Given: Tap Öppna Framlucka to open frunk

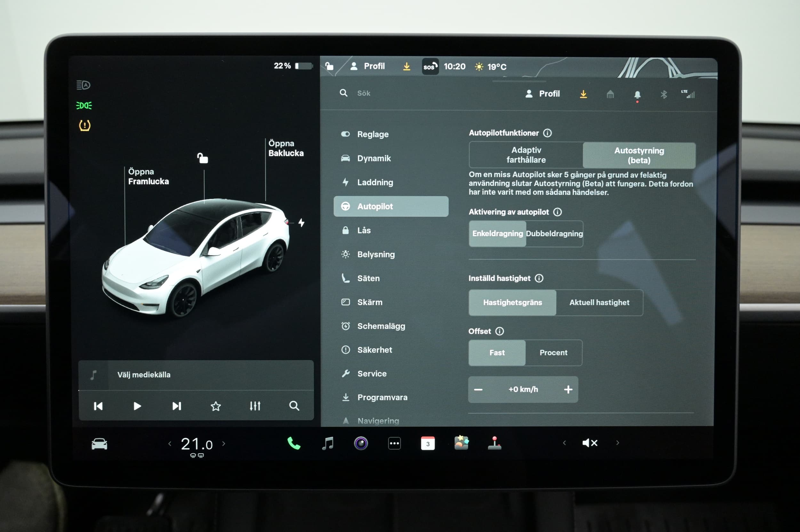Looking at the screenshot, I should pos(148,177).
